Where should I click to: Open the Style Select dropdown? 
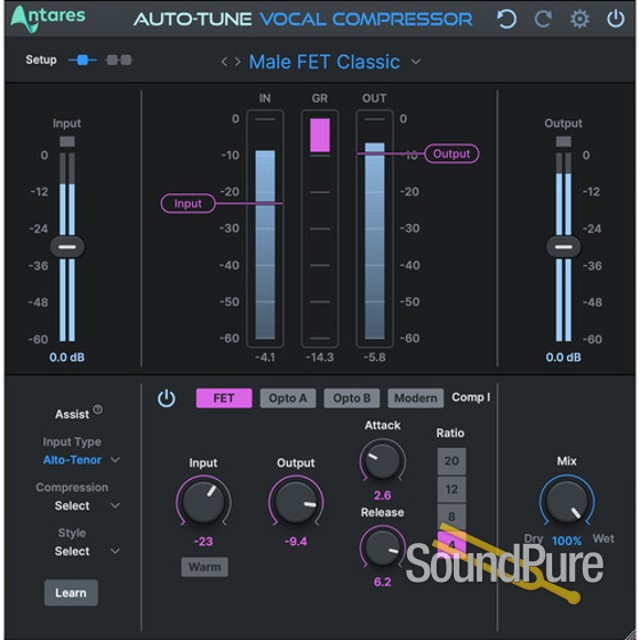point(87,551)
